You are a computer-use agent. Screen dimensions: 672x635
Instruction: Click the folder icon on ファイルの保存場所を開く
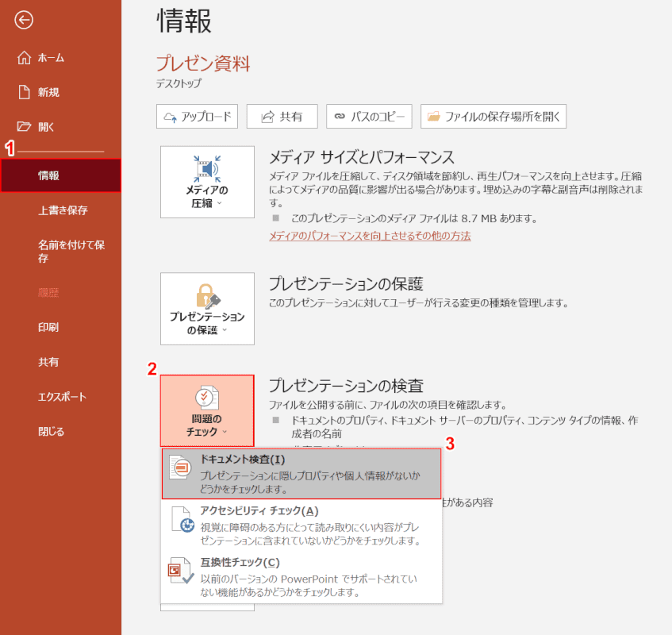[433, 116]
